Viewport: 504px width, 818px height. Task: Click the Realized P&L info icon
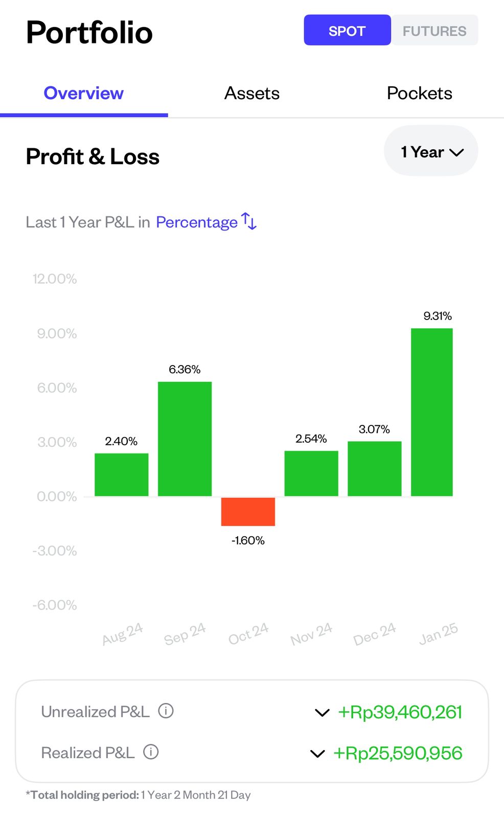pyautogui.click(x=151, y=752)
